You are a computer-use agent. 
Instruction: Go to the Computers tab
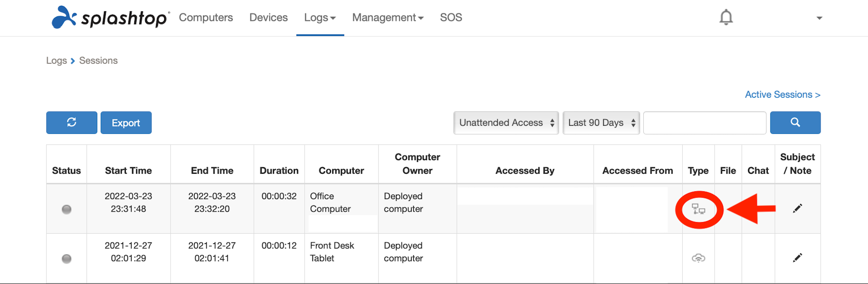click(x=206, y=18)
